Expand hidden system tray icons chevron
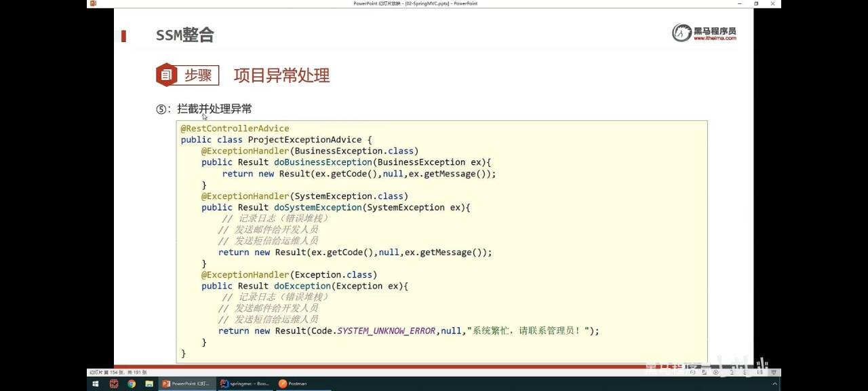868x391 pixels. click(x=775, y=384)
